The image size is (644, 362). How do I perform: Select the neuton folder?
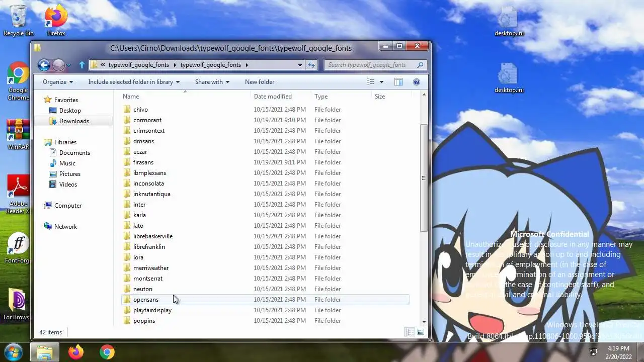click(143, 289)
